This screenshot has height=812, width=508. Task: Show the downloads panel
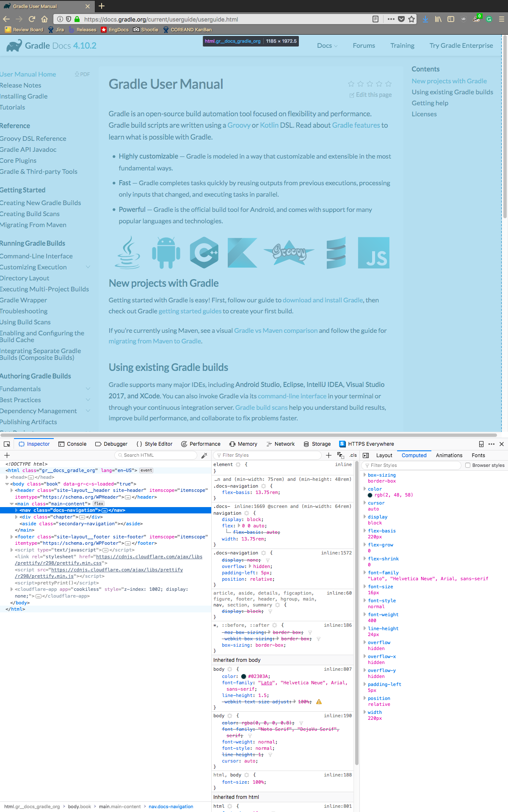[425, 19]
